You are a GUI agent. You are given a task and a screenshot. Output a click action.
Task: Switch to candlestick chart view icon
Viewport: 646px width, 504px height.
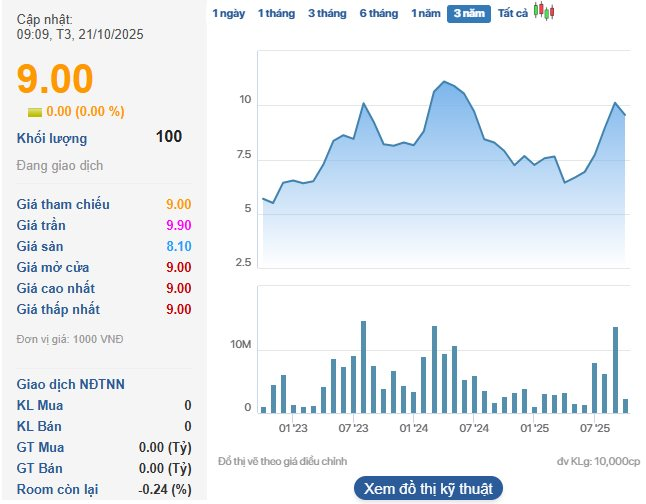[543, 12]
